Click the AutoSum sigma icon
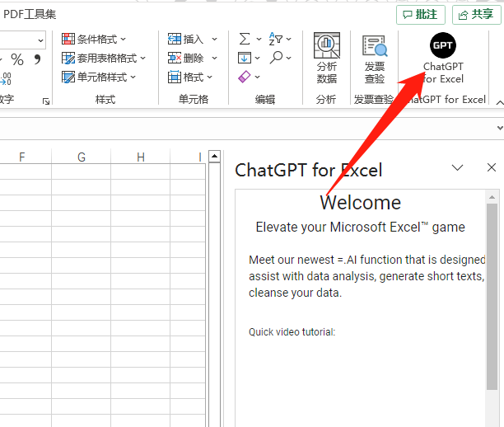The image size is (504, 427). (x=245, y=40)
